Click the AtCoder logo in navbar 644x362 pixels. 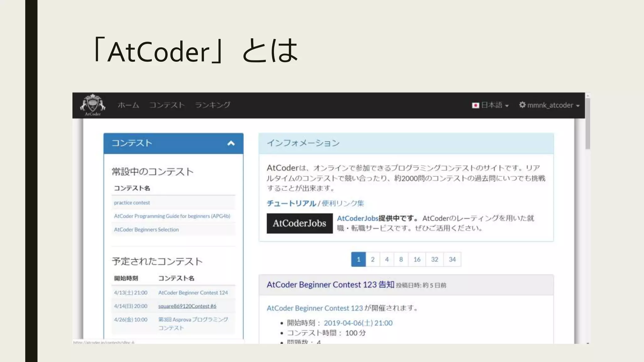pos(92,105)
